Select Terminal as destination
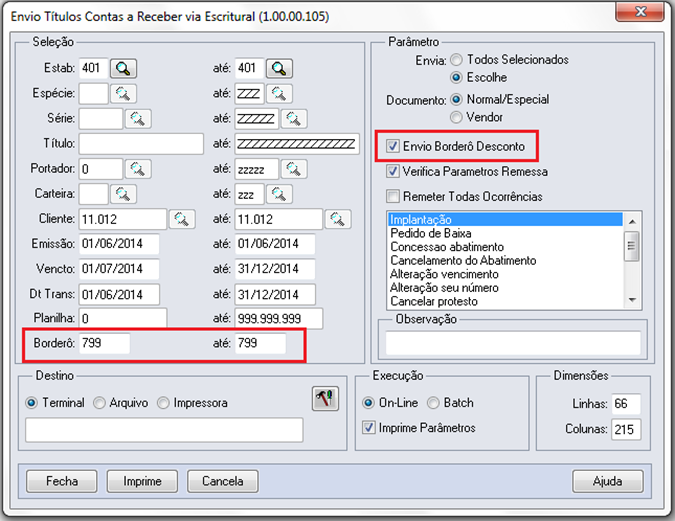Screen dimensions: 675x521 click(31, 403)
